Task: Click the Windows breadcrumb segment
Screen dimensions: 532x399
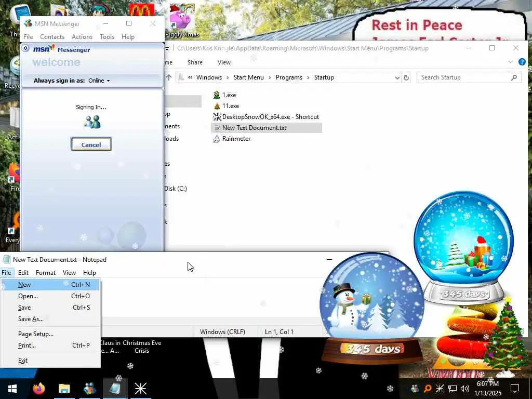Action: tap(209, 77)
